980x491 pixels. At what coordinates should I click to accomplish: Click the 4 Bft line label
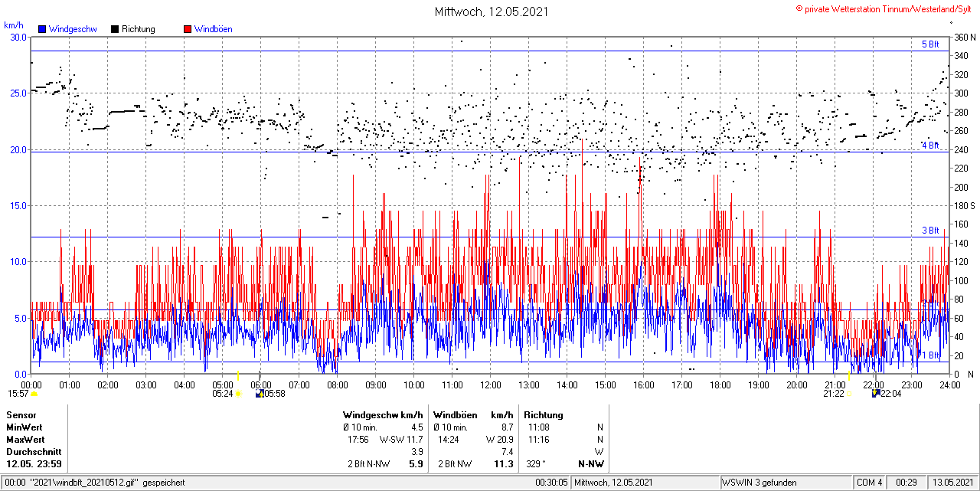click(x=929, y=146)
